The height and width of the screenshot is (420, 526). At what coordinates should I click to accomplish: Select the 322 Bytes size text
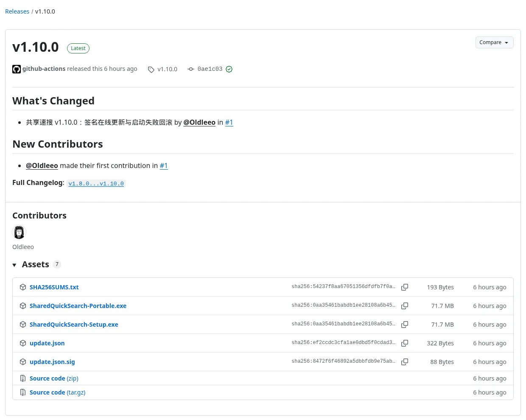pos(440,343)
